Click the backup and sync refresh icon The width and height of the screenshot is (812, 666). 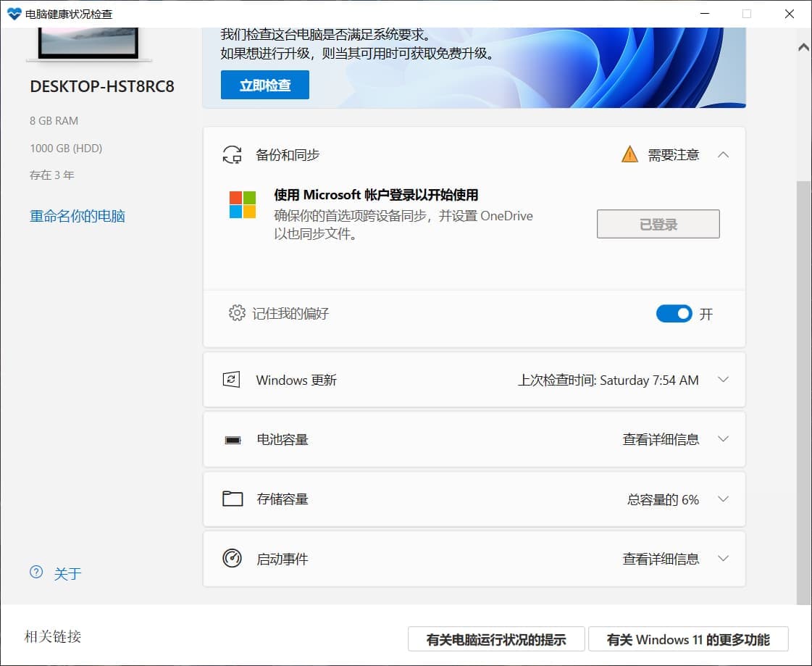232,154
